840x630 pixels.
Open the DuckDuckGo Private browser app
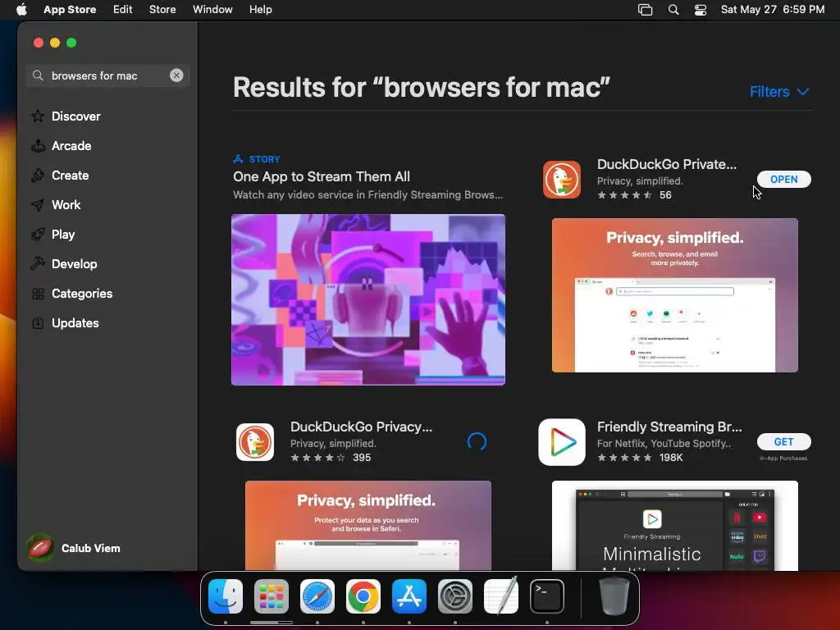coord(783,180)
